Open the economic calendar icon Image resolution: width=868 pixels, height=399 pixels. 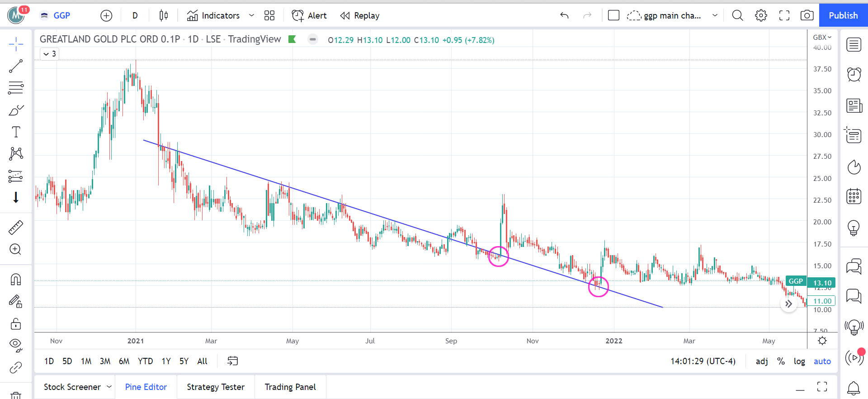click(x=854, y=196)
